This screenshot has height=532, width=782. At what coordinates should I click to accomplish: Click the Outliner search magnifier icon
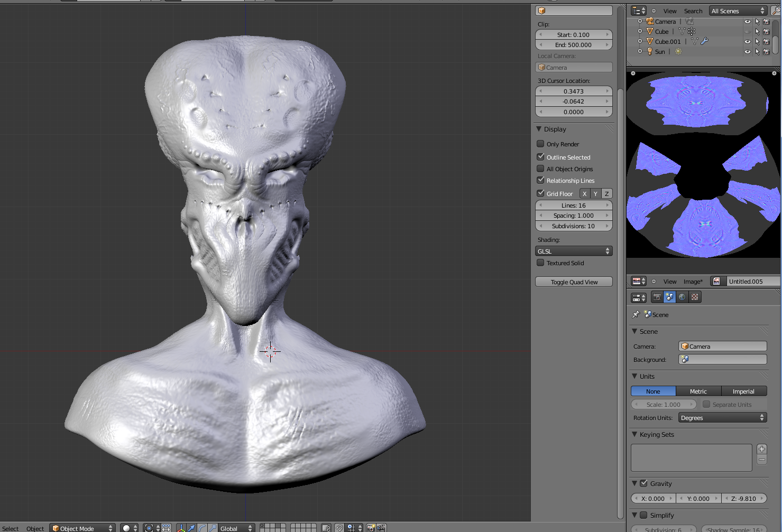tap(776, 11)
